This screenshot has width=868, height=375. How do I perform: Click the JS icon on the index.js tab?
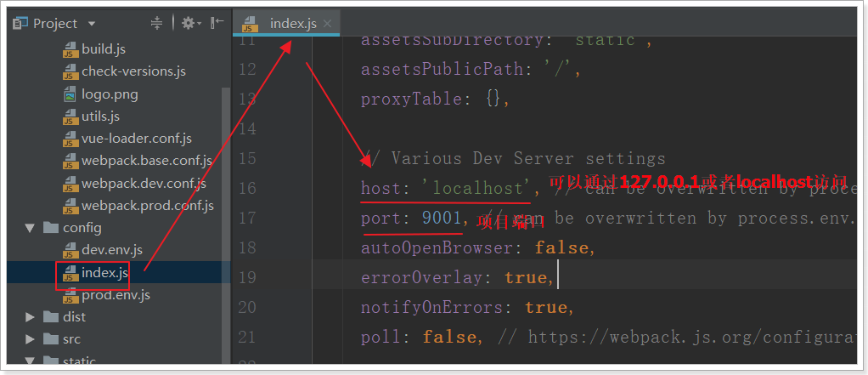pos(251,24)
